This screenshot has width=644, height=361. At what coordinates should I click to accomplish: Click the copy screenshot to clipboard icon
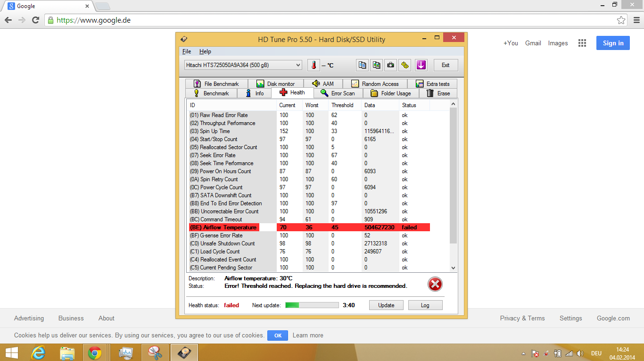376,65
